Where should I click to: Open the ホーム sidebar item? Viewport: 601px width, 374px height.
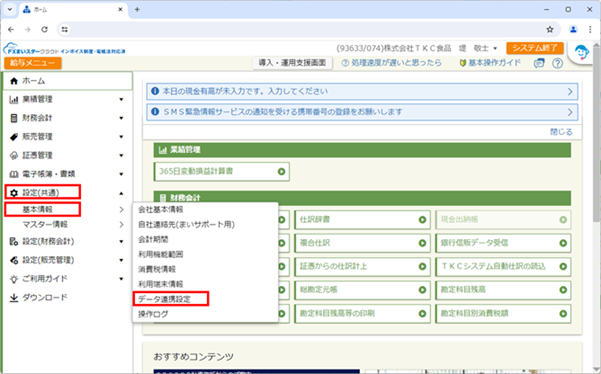pyautogui.click(x=67, y=81)
